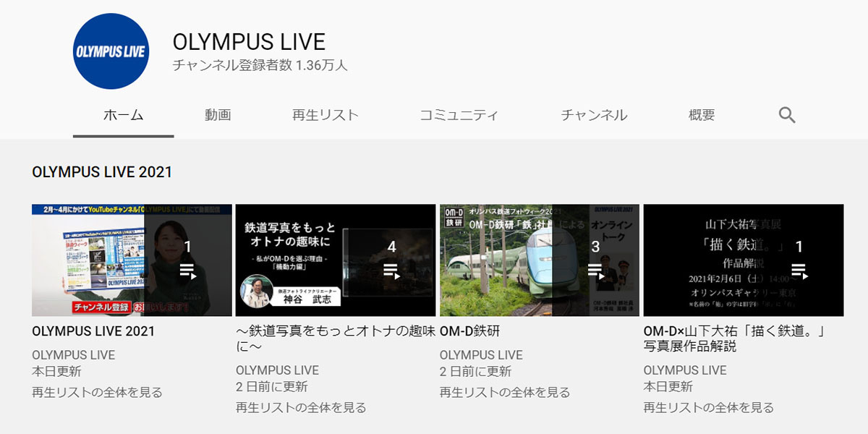This screenshot has width=868, height=434.
Task: View full playlist under 描く鉄道 写真展作品解説
Action: point(709,408)
